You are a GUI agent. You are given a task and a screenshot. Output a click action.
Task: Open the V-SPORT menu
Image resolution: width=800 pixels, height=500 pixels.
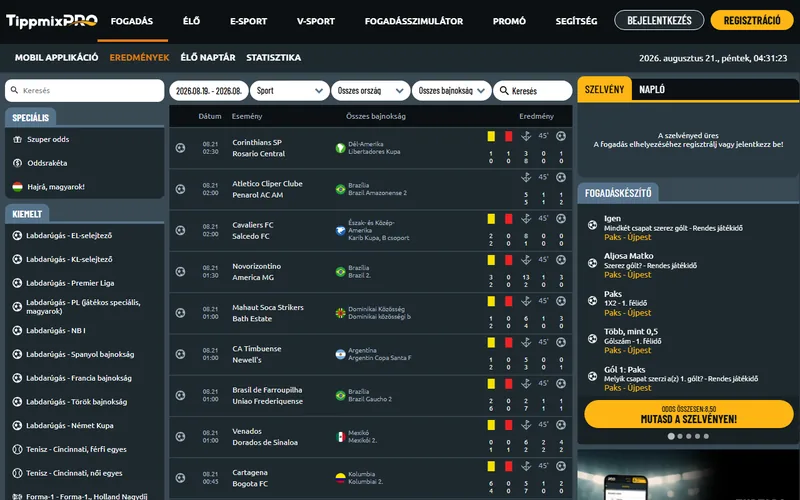click(316, 21)
